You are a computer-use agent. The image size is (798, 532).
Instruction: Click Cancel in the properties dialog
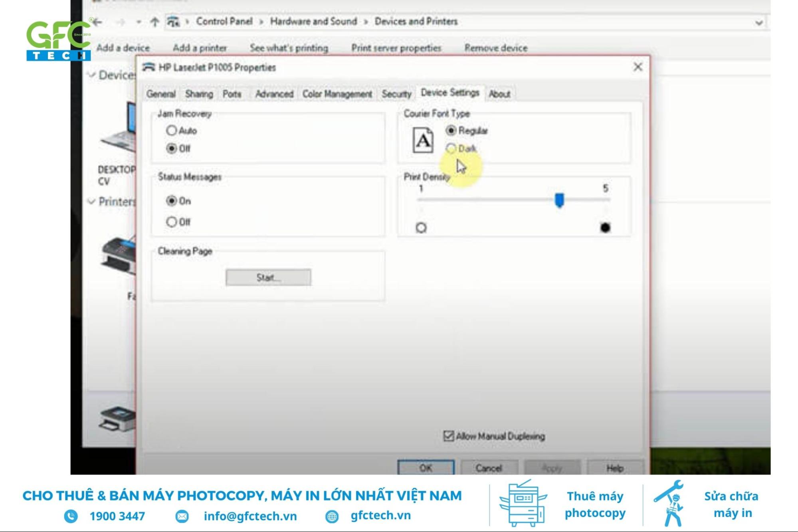[x=489, y=468]
